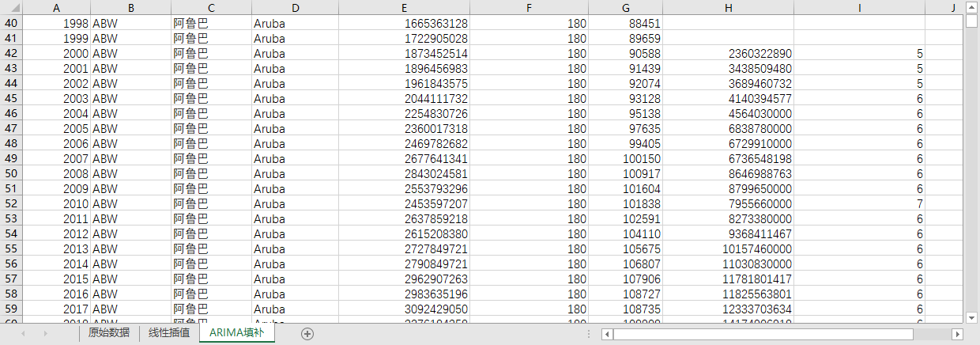Screen dimensions: 980x345
Task: Select cell containing 7955660000
Action: [728, 204]
